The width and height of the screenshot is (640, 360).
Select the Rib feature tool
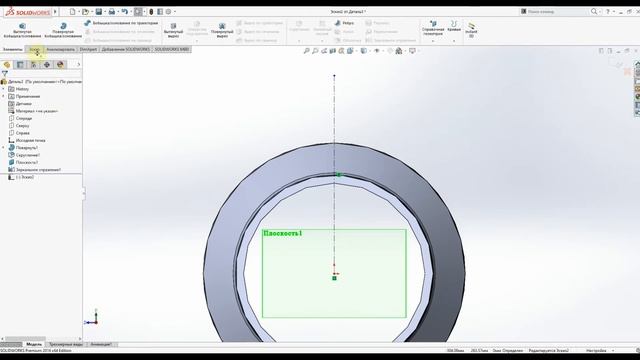pos(344,23)
